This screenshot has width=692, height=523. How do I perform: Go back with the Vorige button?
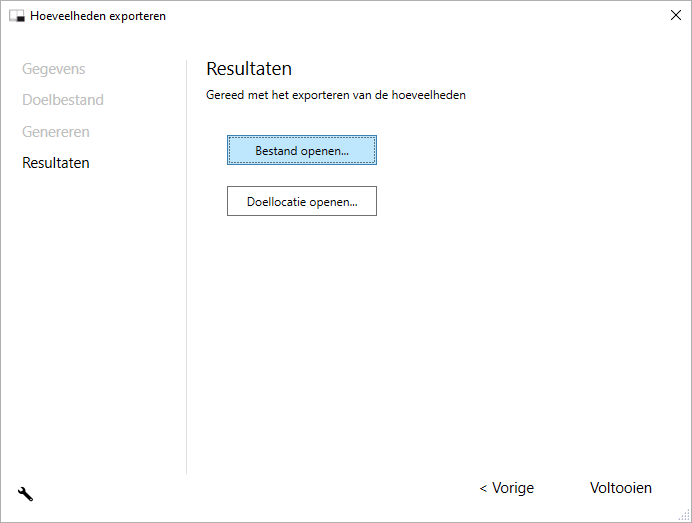click(506, 488)
